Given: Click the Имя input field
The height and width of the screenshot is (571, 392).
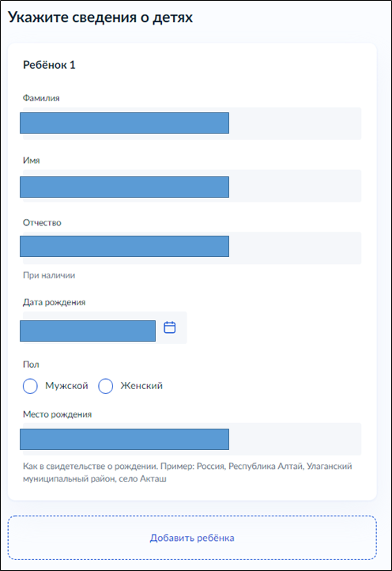Looking at the screenshot, I should 192,186.
